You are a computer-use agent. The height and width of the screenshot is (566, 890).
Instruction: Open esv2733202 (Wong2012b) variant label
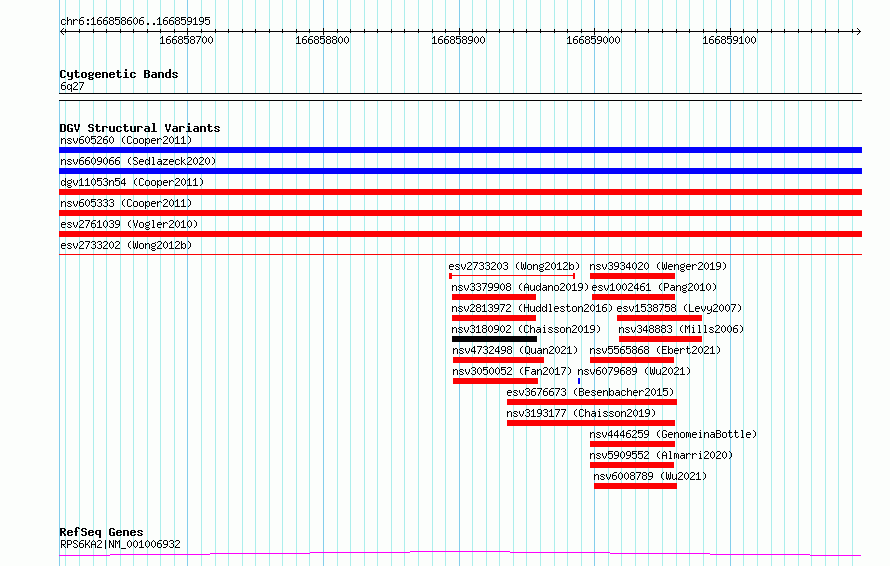point(126,245)
